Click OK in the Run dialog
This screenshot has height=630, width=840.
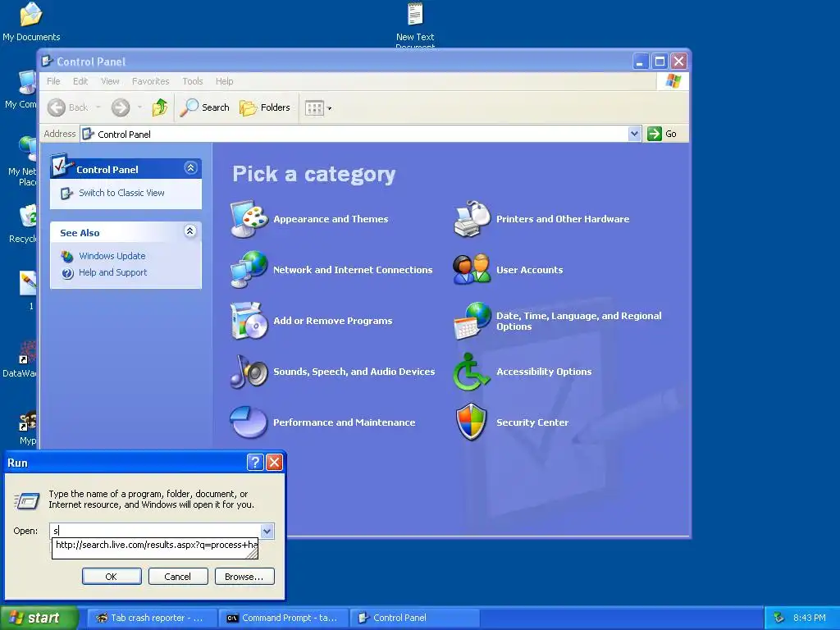pyautogui.click(x=112, y=577)
